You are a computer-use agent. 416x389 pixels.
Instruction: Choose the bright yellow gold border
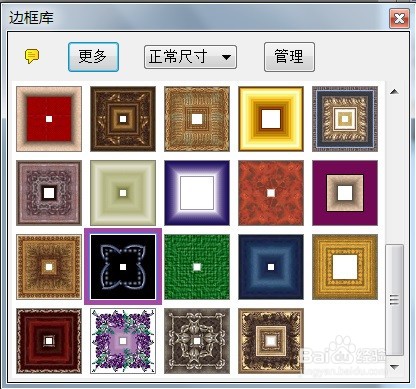tap(271, 119)
